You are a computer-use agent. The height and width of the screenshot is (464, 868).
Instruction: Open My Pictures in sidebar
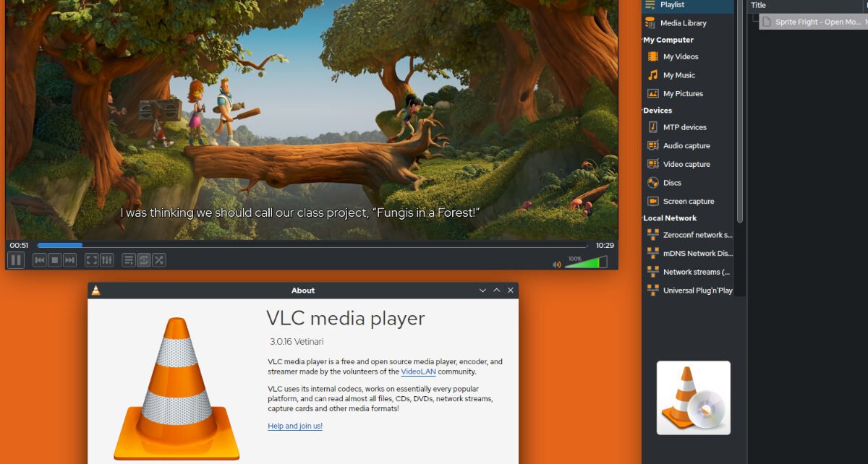tap(688, 94)
